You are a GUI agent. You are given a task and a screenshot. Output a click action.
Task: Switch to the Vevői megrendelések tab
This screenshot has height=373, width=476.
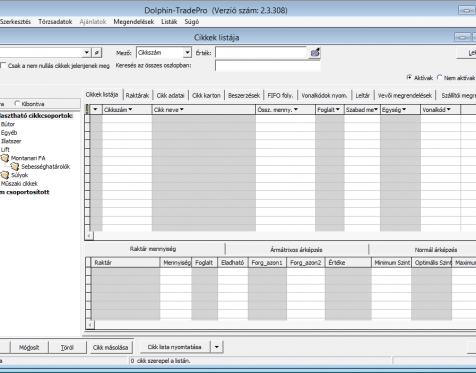[405, 95]
